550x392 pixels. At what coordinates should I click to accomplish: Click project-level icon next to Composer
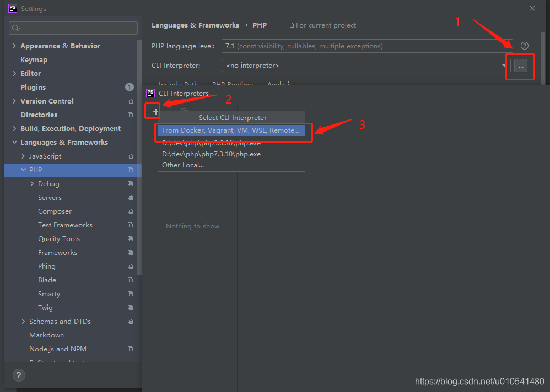[131, 211]
